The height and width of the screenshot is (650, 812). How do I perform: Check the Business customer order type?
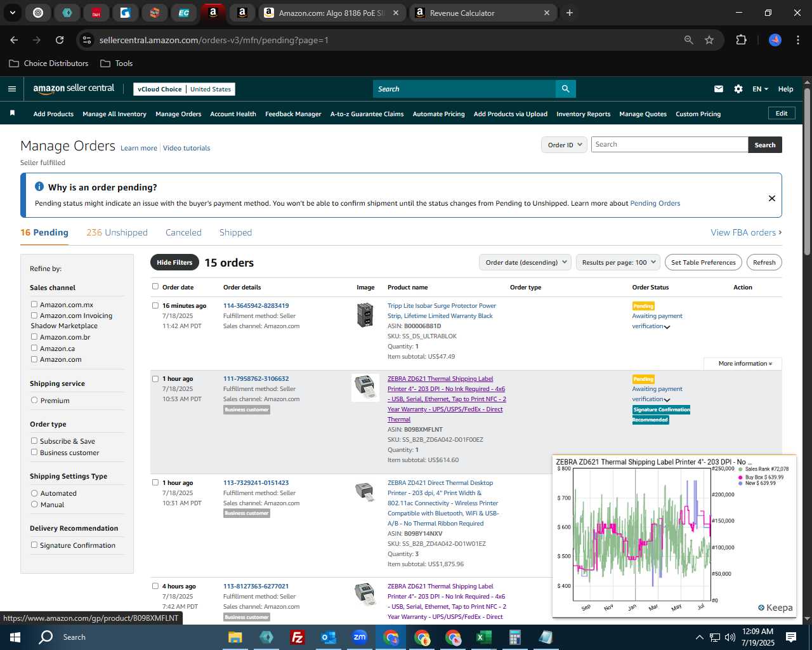click(x=34, y=453)
